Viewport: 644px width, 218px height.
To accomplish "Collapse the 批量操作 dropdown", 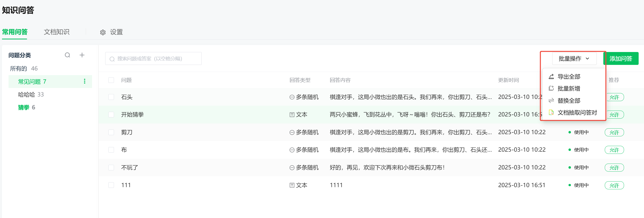I will [x=574, y=59].
